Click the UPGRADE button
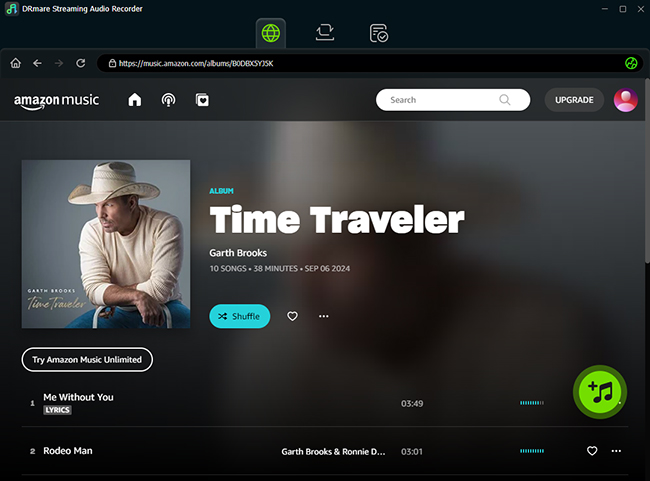Image resolution: width=650 pixels, height=481 pixels. click(x=574, y=100)
